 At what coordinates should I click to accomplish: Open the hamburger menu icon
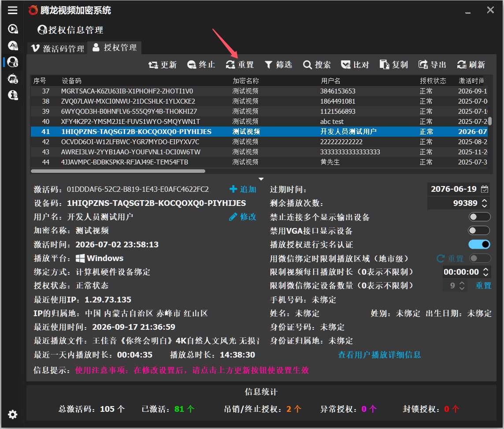pyautogui.click(x=12, y=10)
